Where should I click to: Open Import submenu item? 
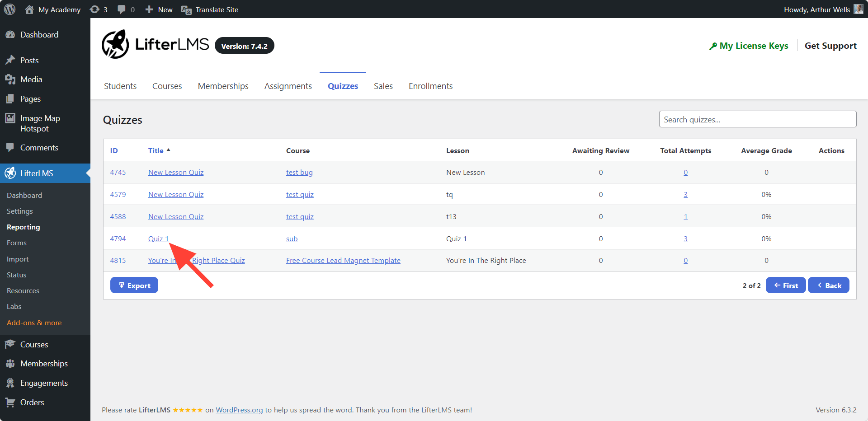[18, 259]
